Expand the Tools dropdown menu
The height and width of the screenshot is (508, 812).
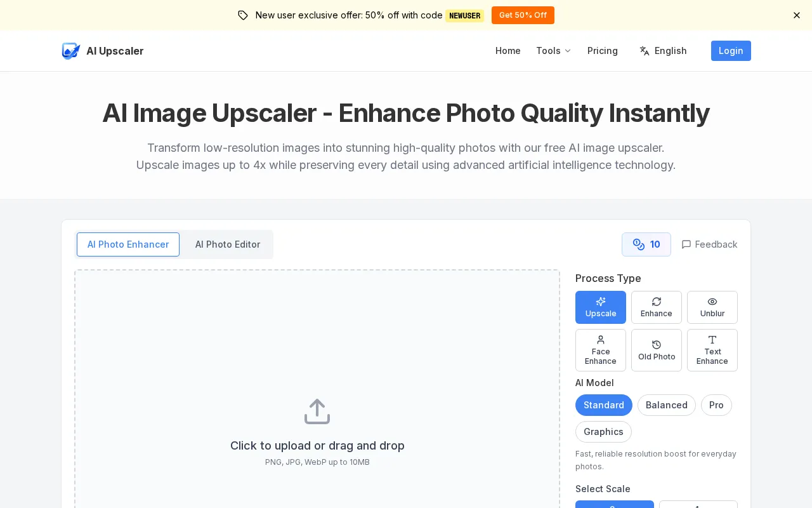(554, 51)
